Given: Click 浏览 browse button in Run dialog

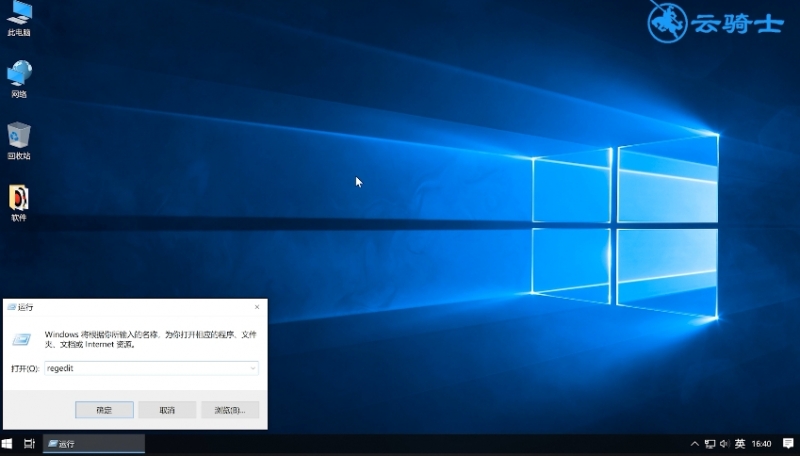Looking at the screenshot, I should pos(230,410).
